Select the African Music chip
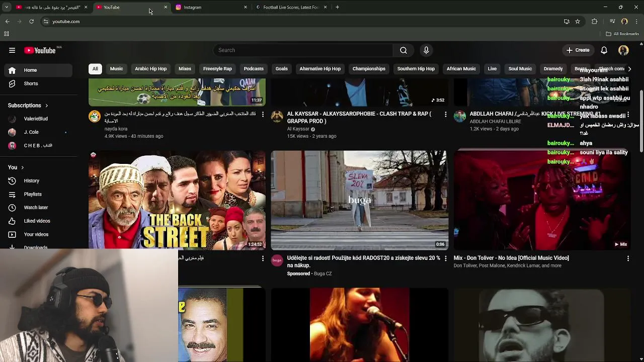This screenshot has height=362, width=644. (461, 69)
